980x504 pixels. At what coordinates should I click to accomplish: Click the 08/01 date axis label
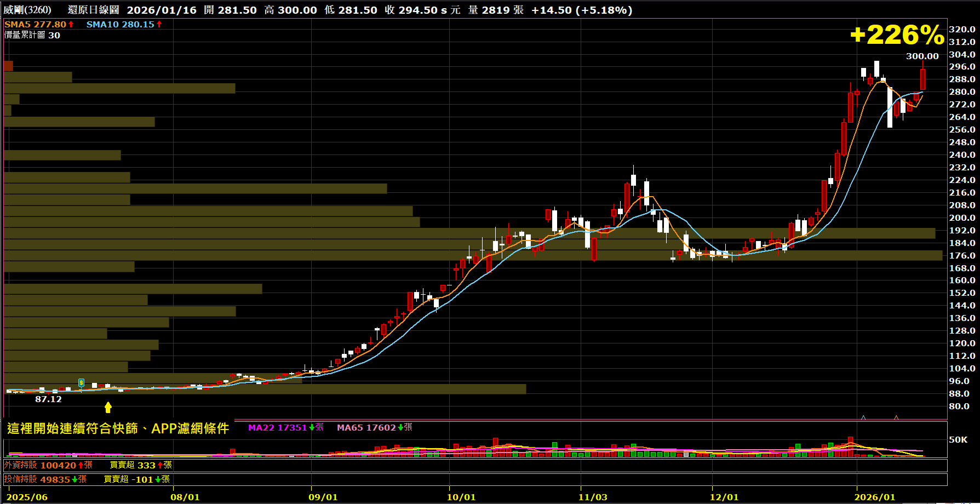(x=185, y=497)
